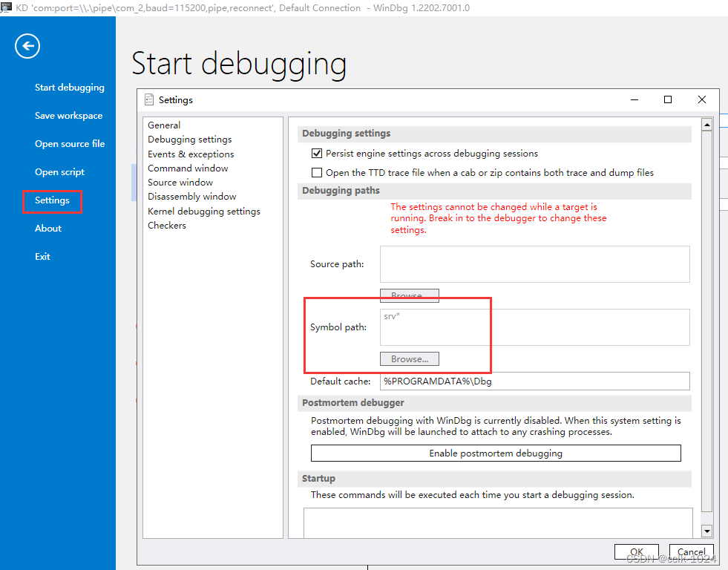Viewport: 728px width, 570px height.
Task: Click Exit in the sidebar
Action: click(42, 257)
